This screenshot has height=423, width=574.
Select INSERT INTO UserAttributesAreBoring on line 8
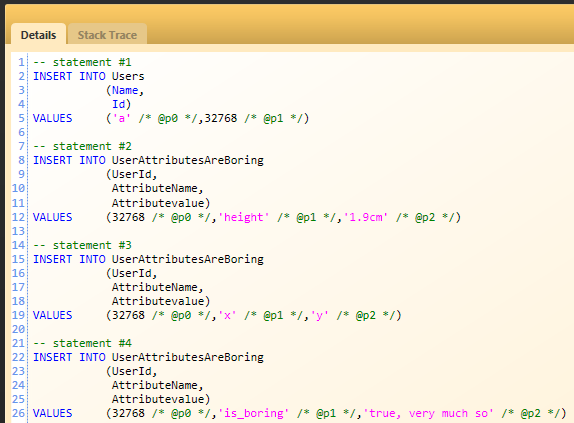[x=148, y=160]
